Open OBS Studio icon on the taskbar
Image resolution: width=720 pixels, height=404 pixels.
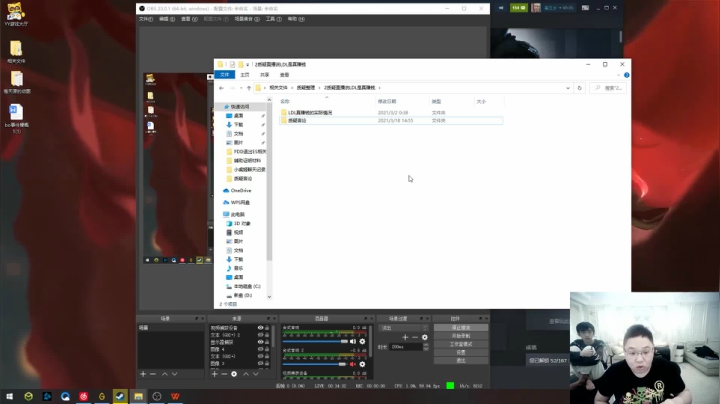pyautogui.click(x=157, y=396)
